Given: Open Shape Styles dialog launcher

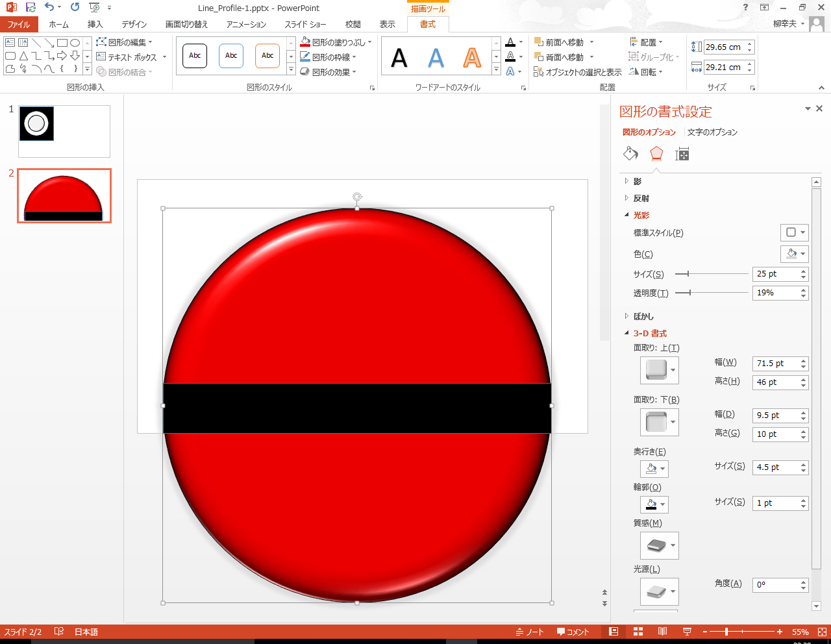Looking at the screenshot, I should click(x=373, y=88).
